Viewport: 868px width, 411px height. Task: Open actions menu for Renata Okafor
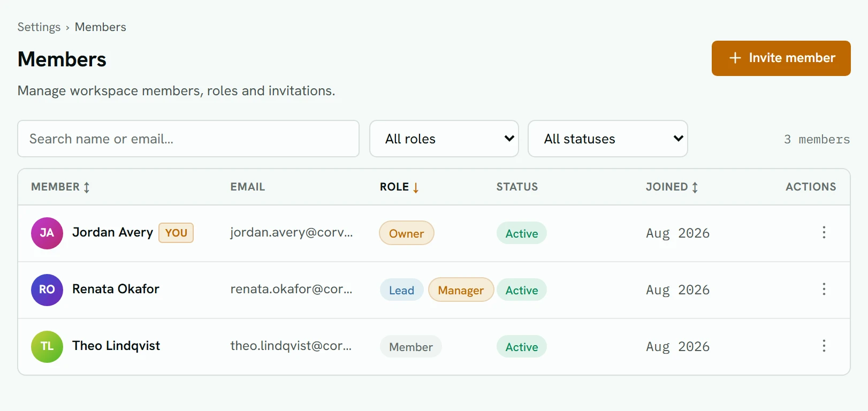point(824,289)
